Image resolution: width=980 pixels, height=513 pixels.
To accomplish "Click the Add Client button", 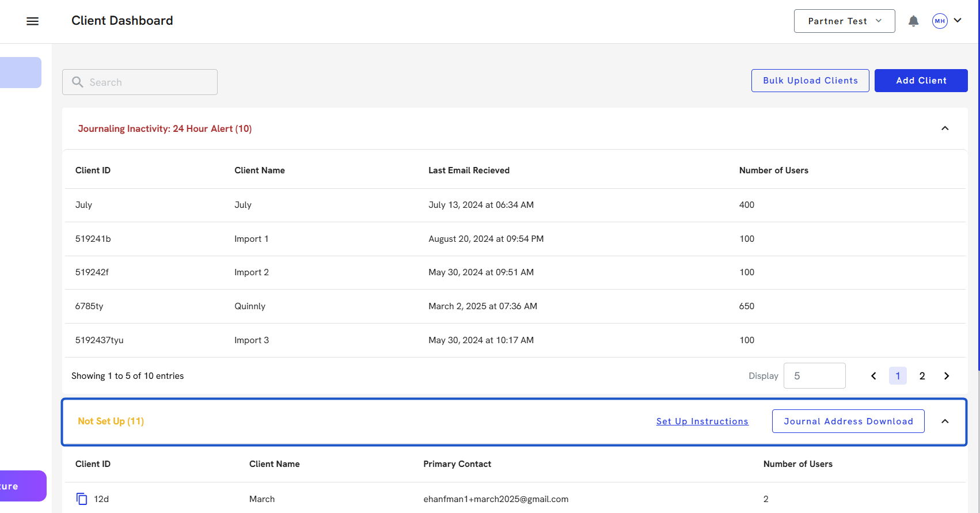I will point(921,81).
